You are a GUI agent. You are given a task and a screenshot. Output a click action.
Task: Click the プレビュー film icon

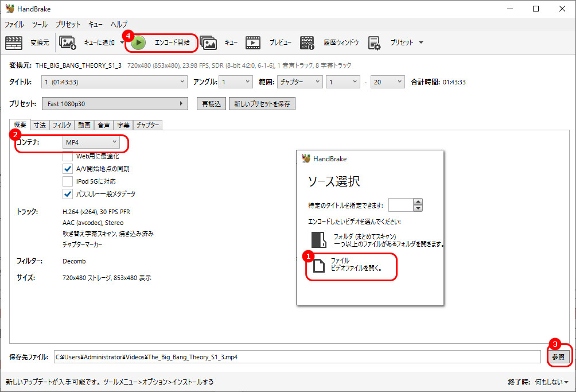click(253, 42)
